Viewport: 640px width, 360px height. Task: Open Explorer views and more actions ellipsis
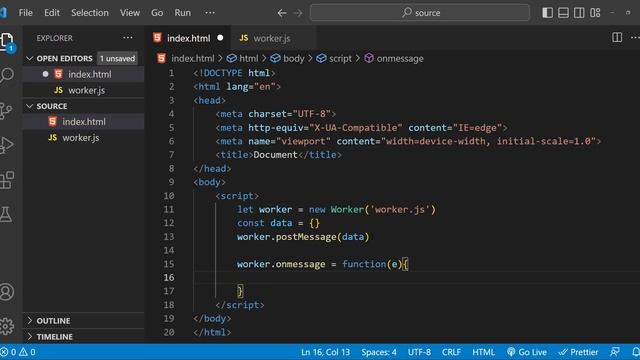tap(128, 38)
